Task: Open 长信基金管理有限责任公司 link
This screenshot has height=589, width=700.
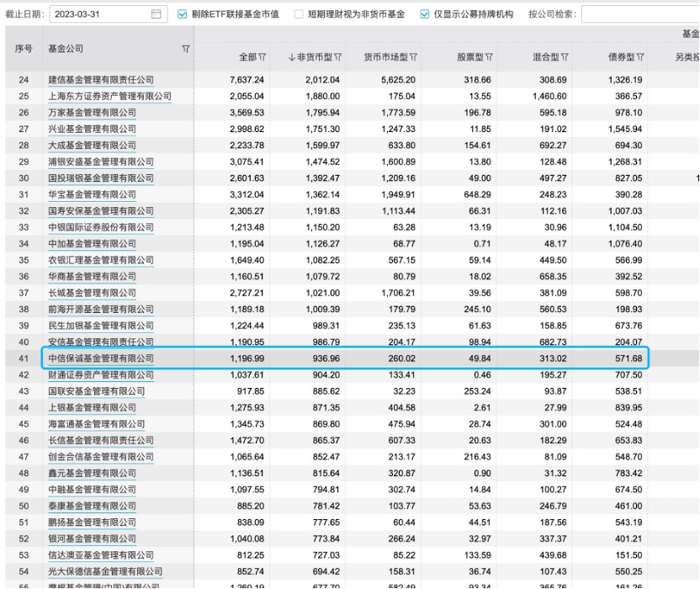Action: 101,440
